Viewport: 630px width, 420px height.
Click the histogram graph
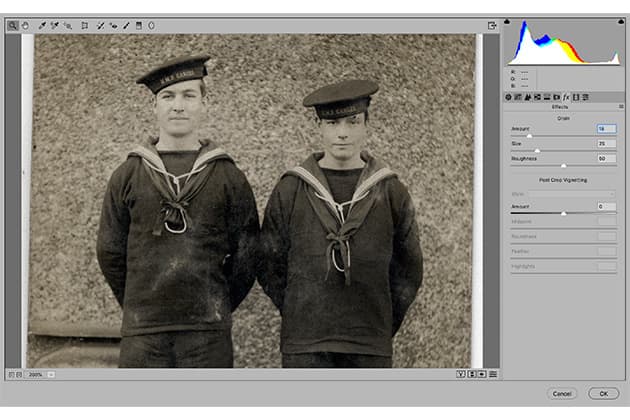click(564, 42)
